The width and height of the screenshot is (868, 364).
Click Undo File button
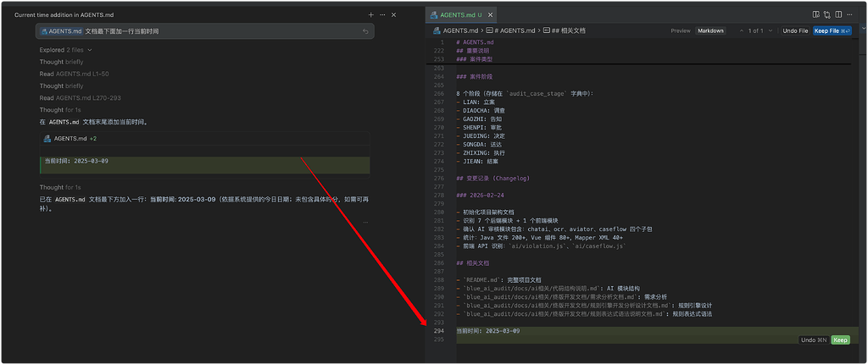[795, 31]
